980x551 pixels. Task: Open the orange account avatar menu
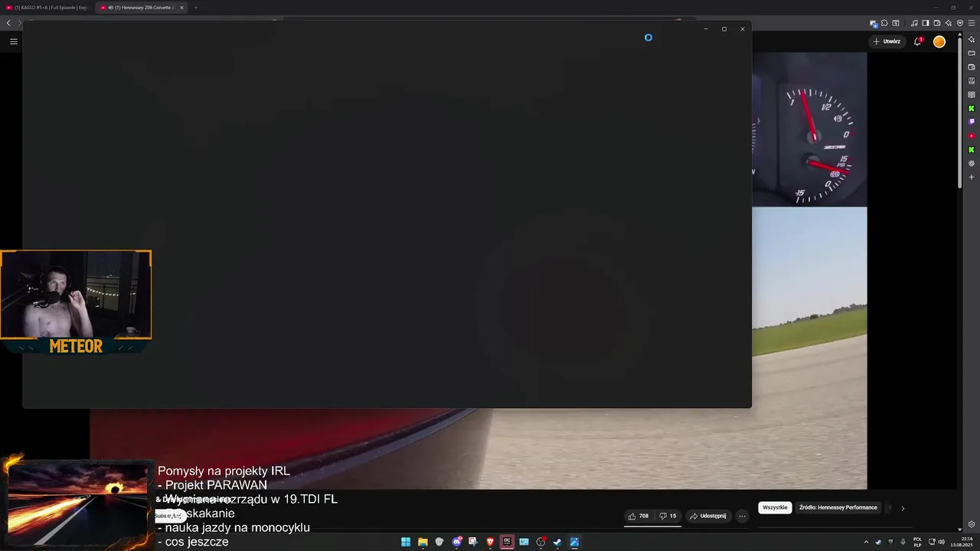pyautogui.click(x=939, y=41)
